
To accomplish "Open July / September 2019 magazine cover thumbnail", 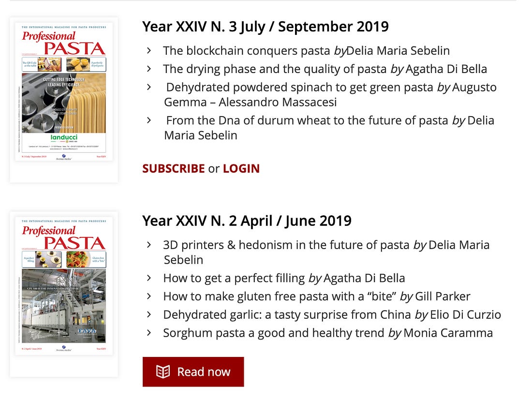I will click(x=64, y=91).
